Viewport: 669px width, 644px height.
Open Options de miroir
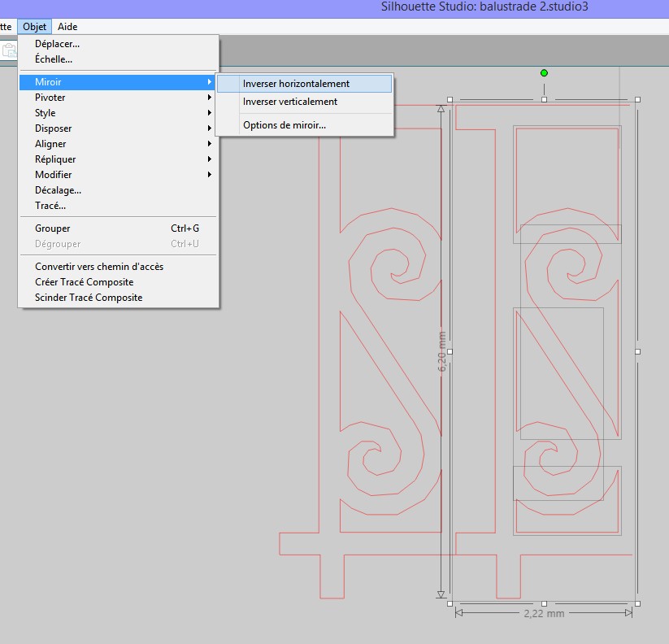[284, 125]
